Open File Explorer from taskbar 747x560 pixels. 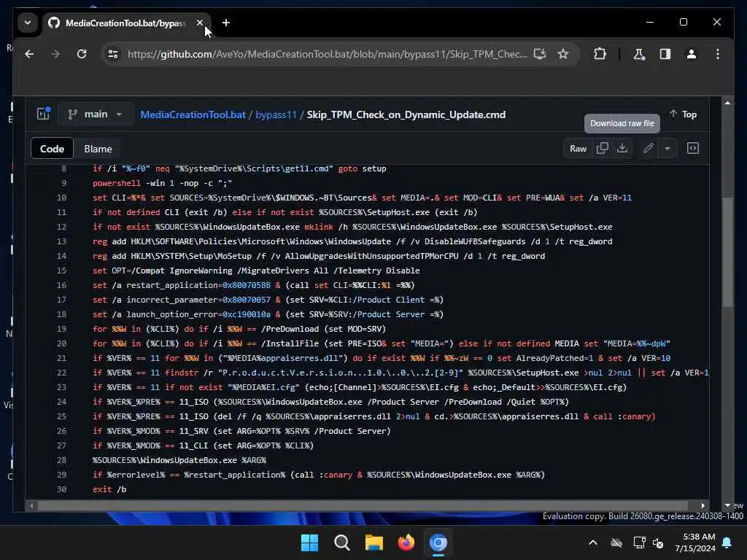pos(374,542)
